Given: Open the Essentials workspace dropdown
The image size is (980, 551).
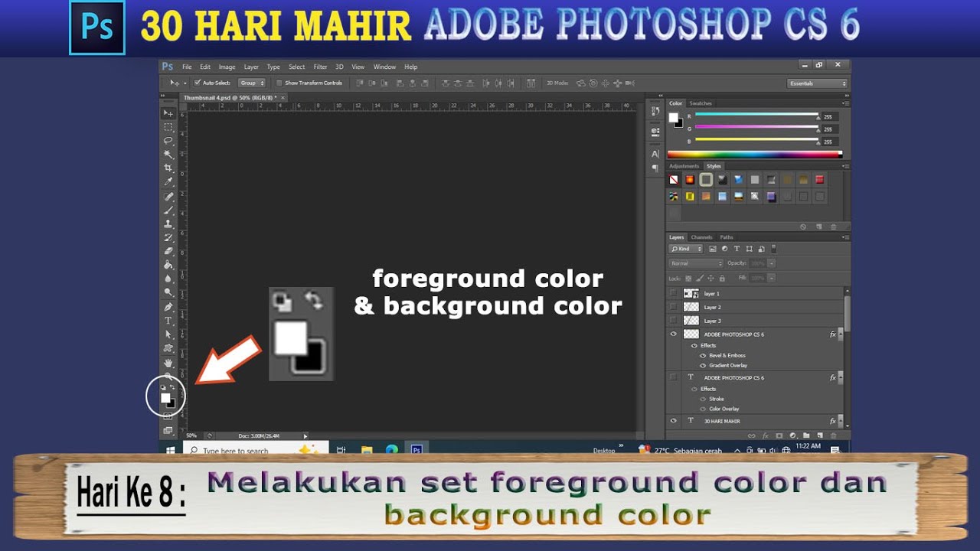Looking at the screenshot, I should pyautogui.click(x=818, y=83).
